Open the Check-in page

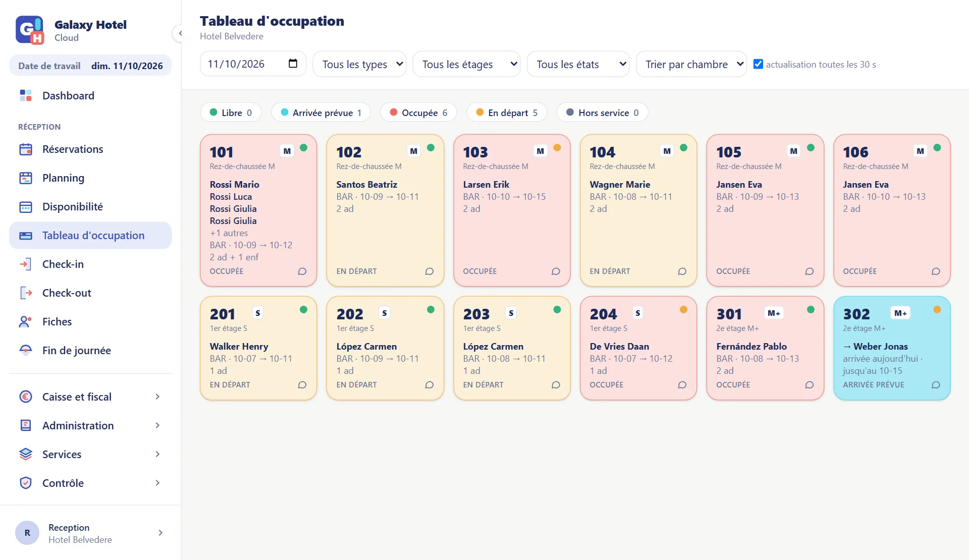point(90,264)
